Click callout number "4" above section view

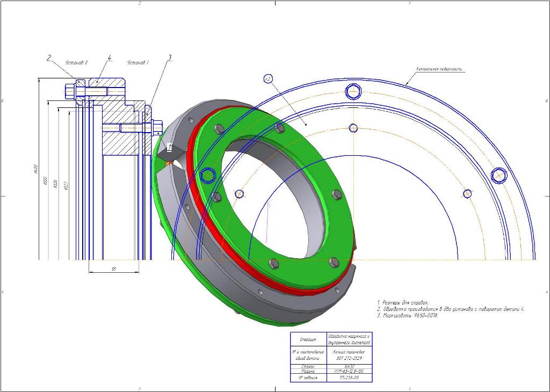[110, 57]
